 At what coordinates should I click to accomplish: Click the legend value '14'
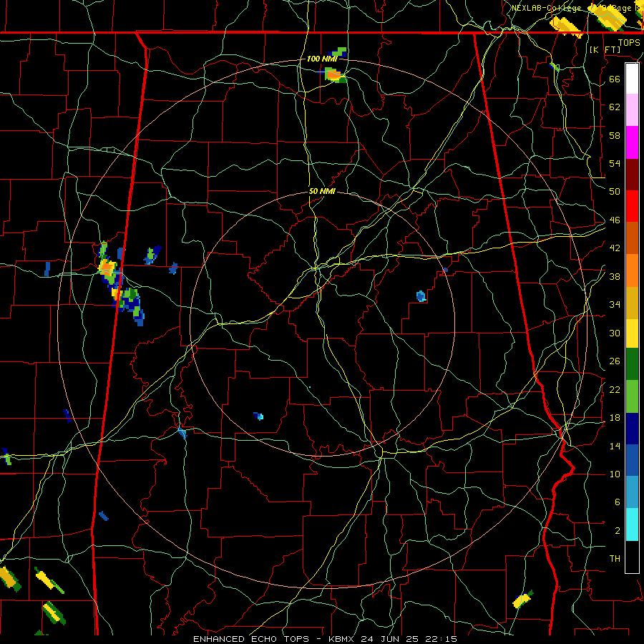pyautogui.click(x=615, y=446)
